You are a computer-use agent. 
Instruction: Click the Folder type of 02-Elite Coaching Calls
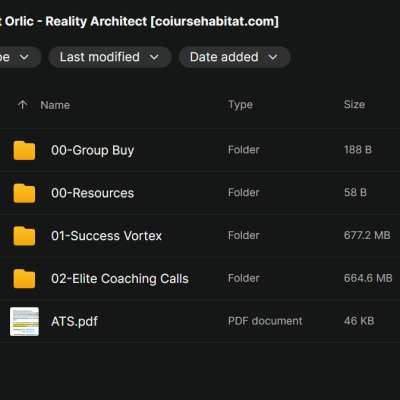pos(244,278)
